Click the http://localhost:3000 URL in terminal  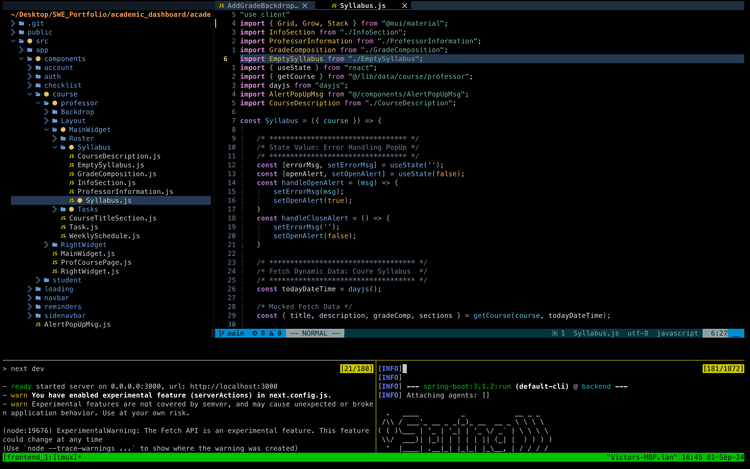[x=233, y=386]
